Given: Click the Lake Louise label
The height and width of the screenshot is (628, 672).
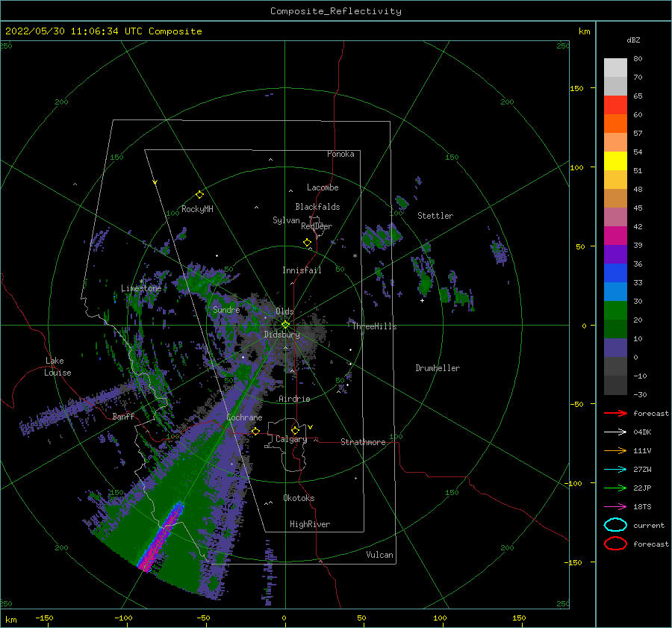Looking at the screenshot, I should (57, 367).
